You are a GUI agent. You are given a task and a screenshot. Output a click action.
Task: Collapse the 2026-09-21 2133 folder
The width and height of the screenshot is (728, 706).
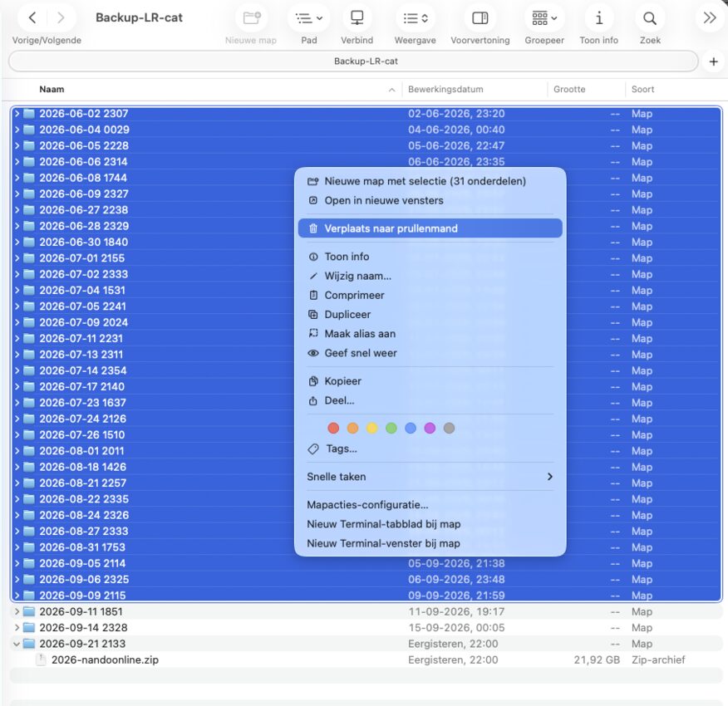(x=17, y=644)
